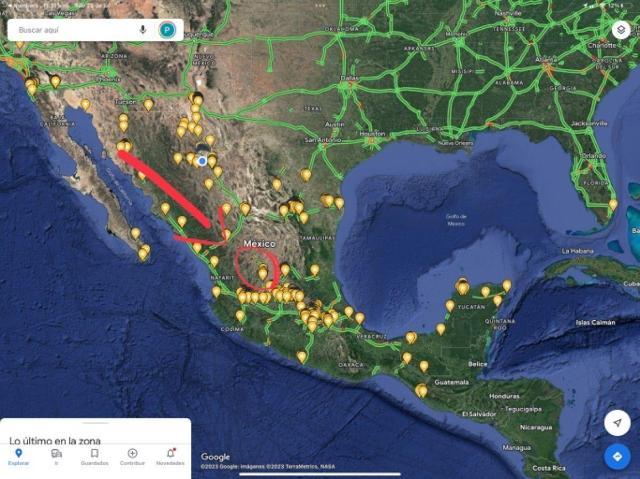Open the Ir commute tab
This screenshot has height=479, width=640.
[x=56, y=457]
